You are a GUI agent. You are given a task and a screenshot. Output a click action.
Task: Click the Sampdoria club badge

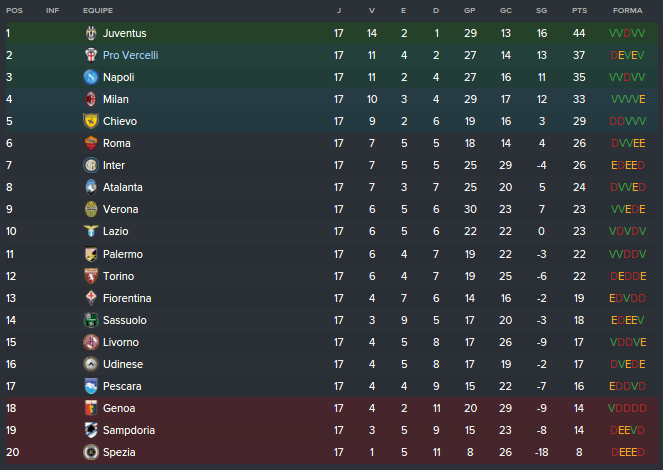coord(91,430)
